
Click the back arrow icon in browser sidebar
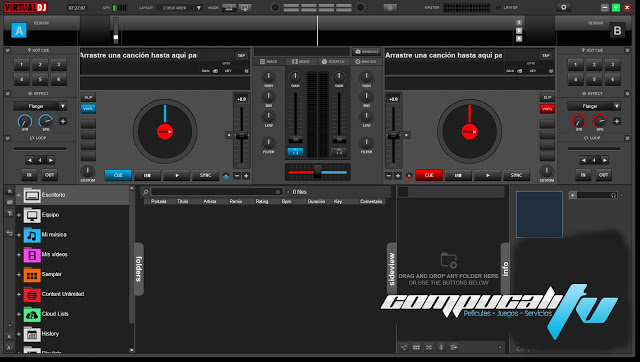pyautogui.click(x=9, y=233)
